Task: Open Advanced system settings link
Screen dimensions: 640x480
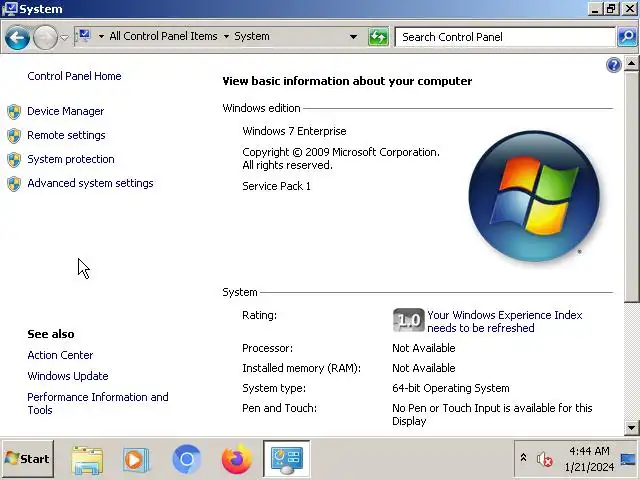Action: point(91,183)
